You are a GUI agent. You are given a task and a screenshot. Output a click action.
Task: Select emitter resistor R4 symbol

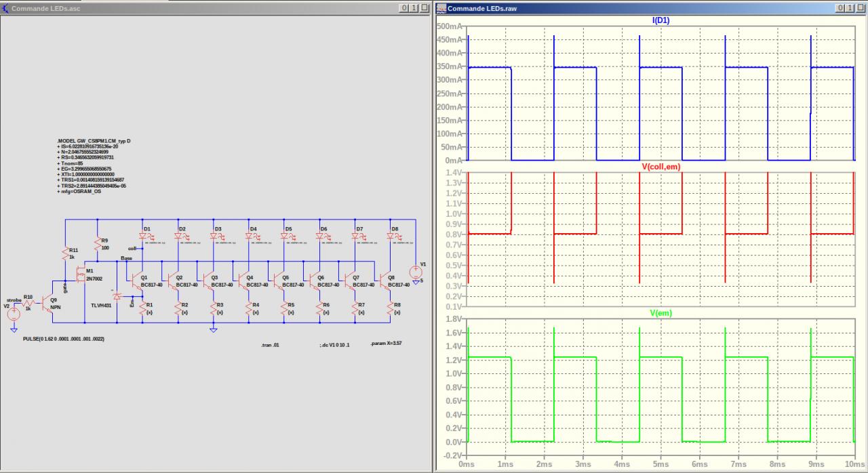pos(249,309)
